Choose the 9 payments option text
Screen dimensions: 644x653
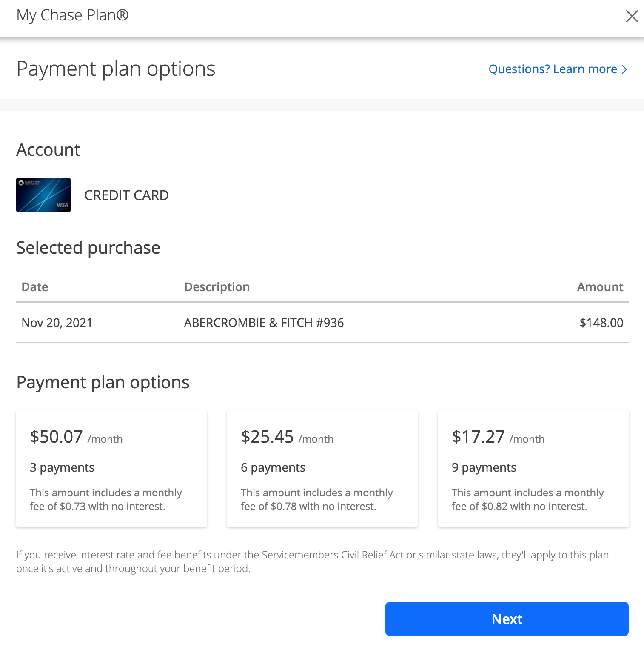coord(484,468)
